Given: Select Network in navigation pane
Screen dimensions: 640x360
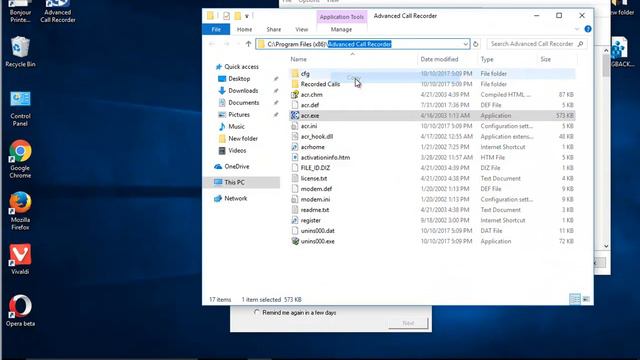Looking at the screenshot, I should 230,198.
